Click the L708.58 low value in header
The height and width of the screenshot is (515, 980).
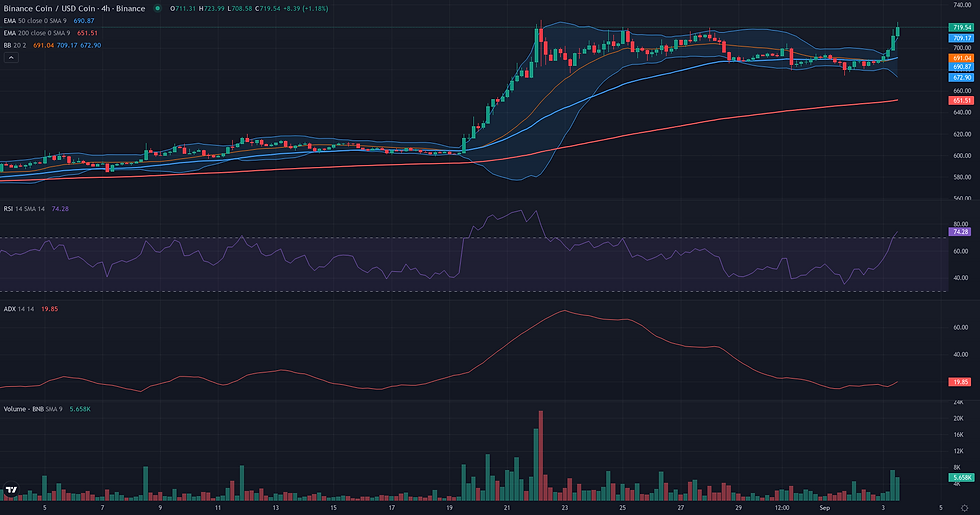coord(239,9)
